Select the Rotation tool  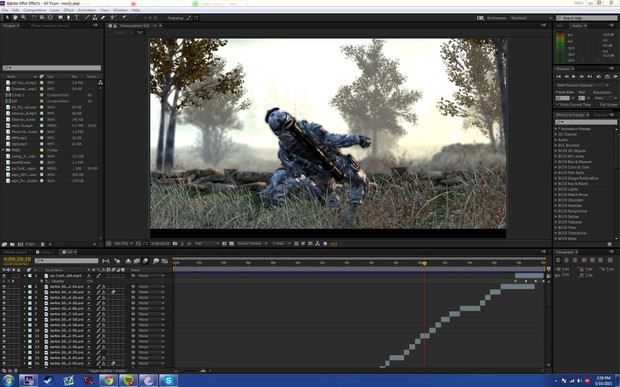(34, 18)
